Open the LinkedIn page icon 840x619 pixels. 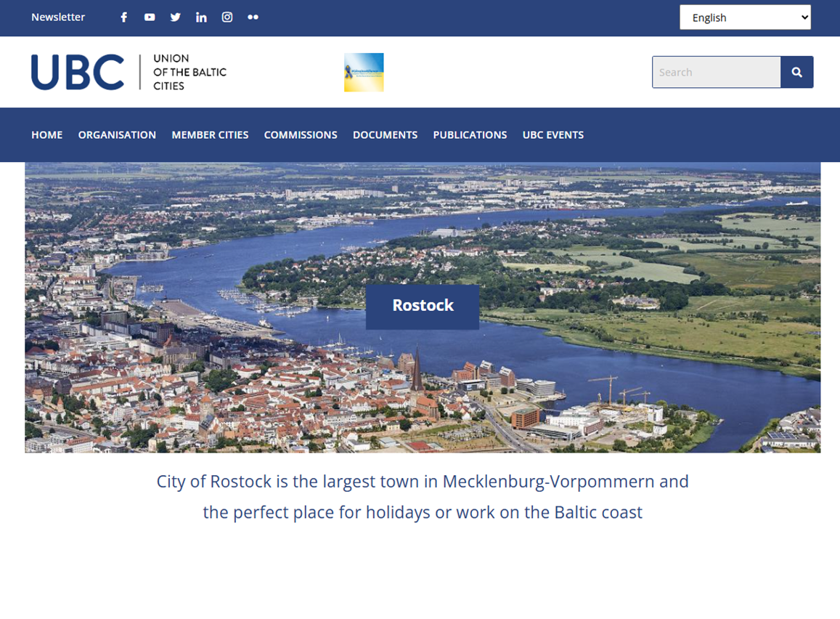click(201, 17)
